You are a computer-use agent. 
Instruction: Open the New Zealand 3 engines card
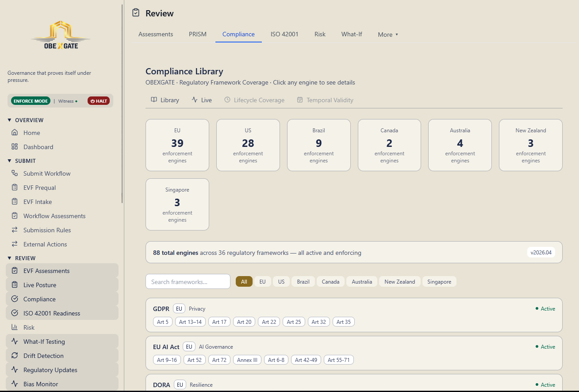pyautogui.click(x=531, y=145)
